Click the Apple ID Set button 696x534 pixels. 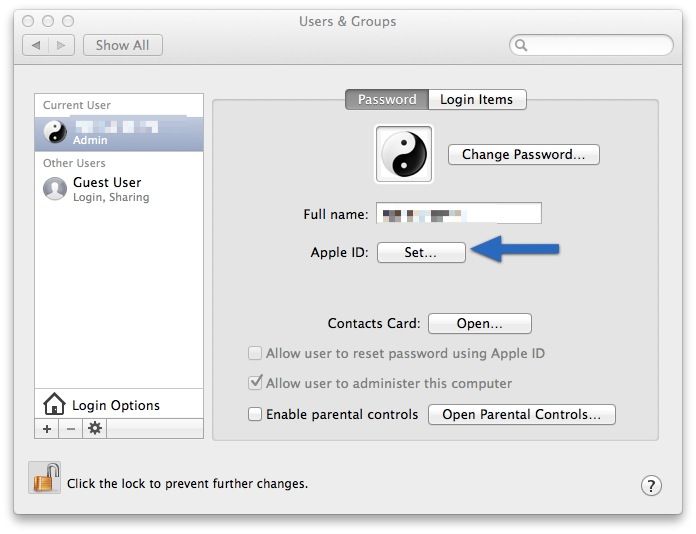421,253
